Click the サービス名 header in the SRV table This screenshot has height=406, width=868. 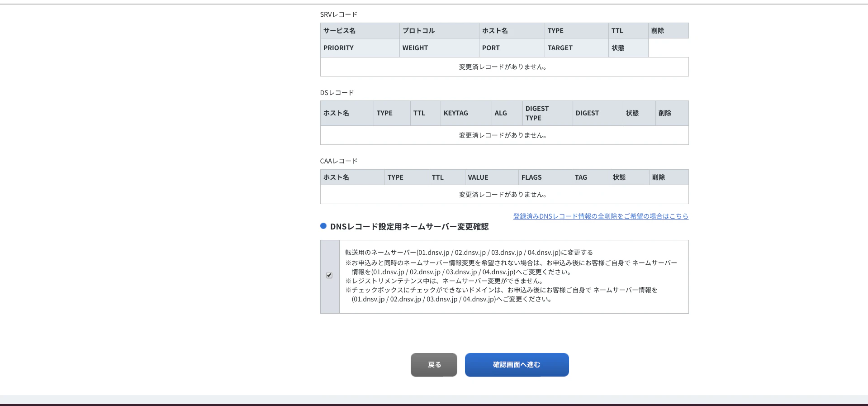pyautogui.click(x=360, y=31)
